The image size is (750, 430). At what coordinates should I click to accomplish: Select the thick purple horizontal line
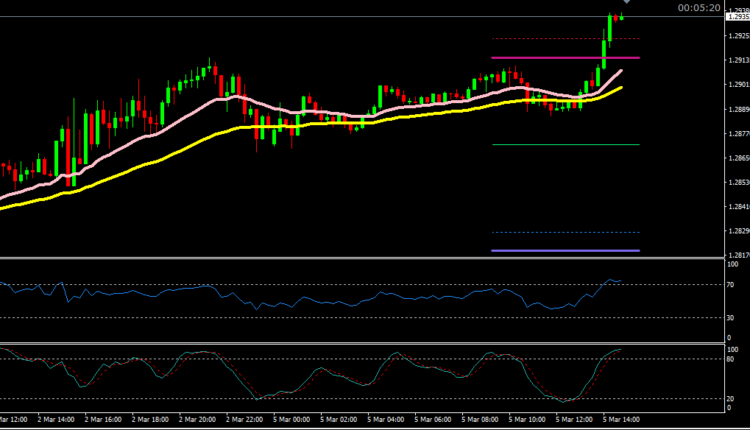565,250
